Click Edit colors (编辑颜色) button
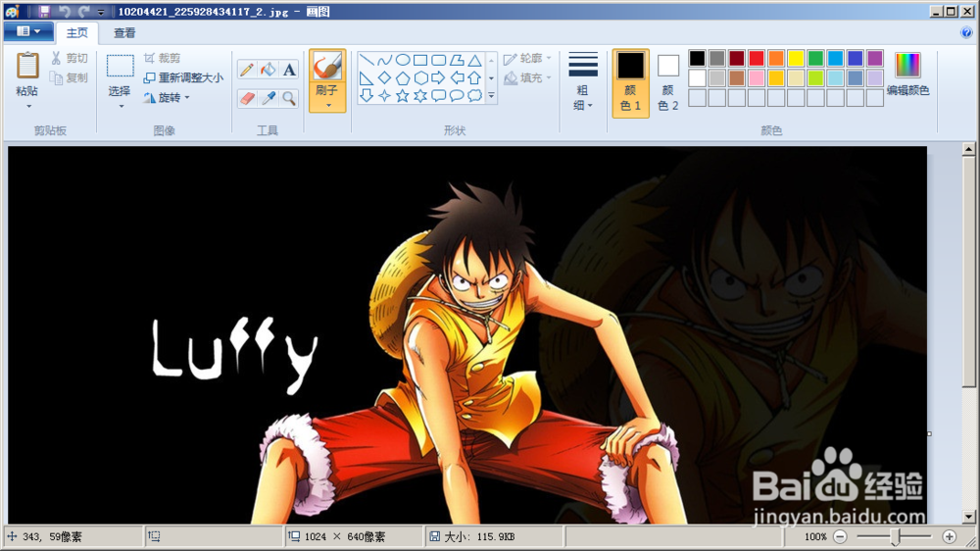This screenshot has width=980, height=551. (908, 75)
